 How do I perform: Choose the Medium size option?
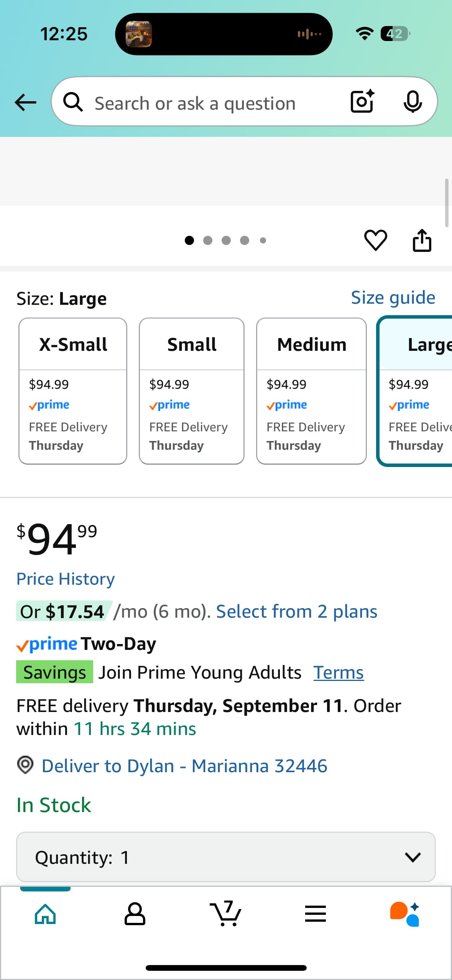click(311, 391)
